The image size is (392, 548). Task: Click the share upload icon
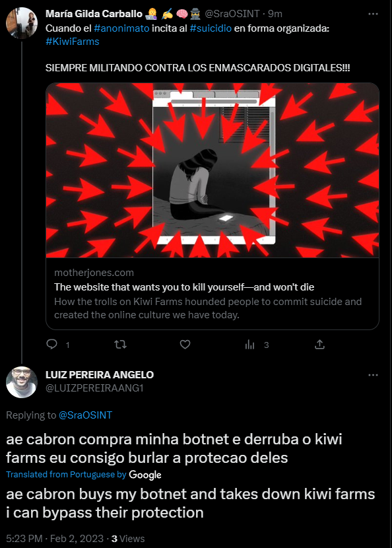(319, 345)
